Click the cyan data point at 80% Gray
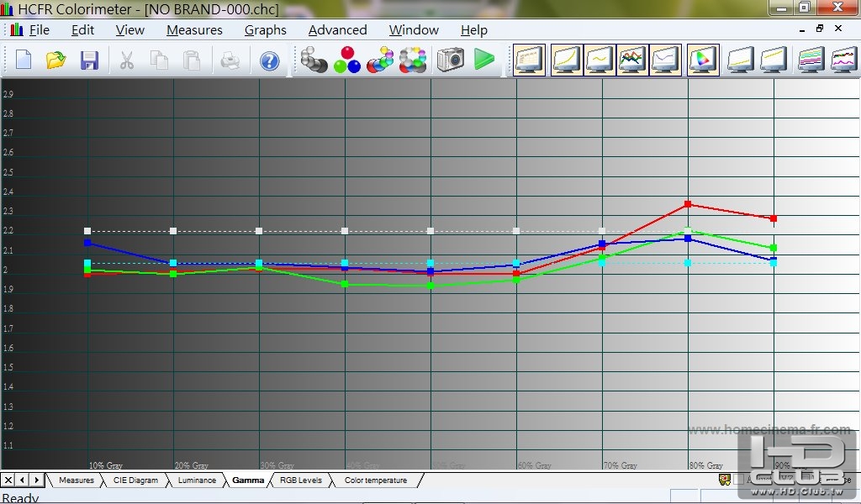The image size is (861, 504). pyautogui.click(x=688, y=263)
